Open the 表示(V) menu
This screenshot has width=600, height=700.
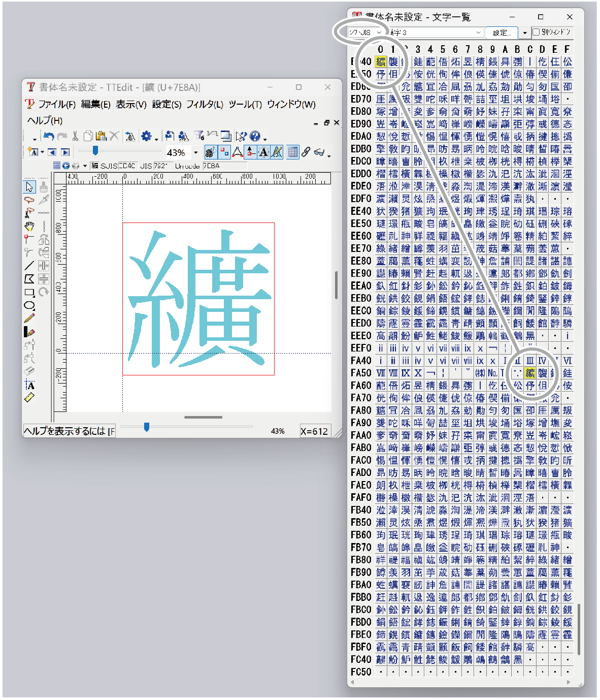tap(131, 104)
